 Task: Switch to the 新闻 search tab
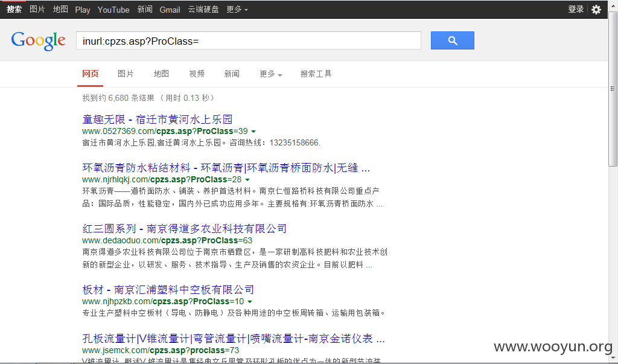point(232,74)
